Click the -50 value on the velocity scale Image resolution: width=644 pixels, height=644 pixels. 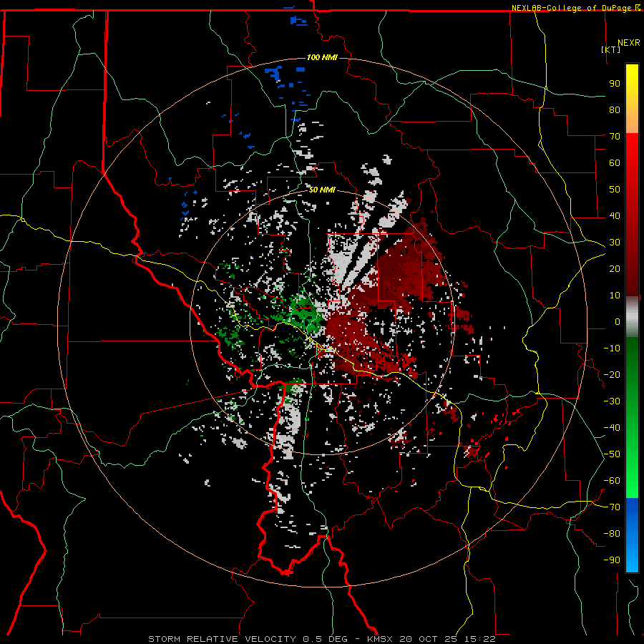coord(612,454)
